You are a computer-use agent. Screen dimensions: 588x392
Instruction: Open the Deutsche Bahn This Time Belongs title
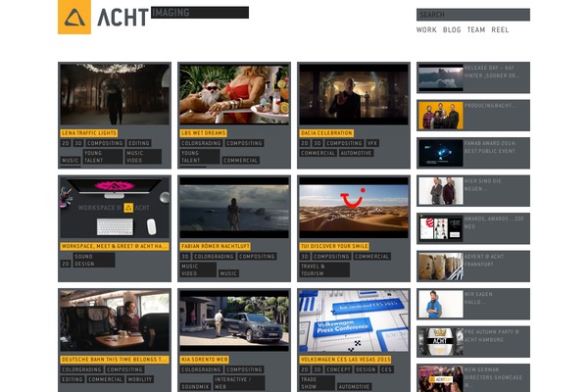pyautogui.click(x=115, y=360)
